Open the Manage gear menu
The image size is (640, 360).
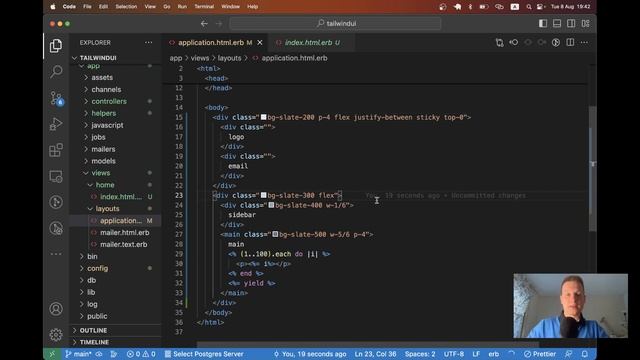tap(56, 335)
